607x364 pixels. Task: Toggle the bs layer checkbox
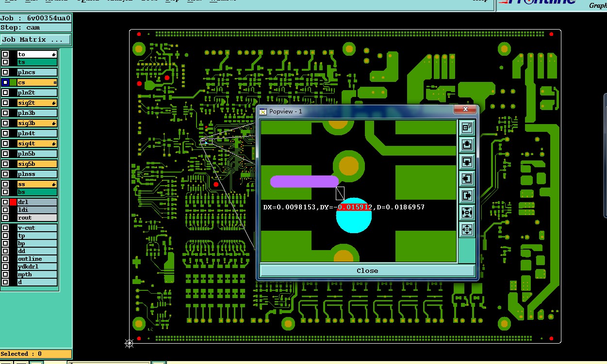click(x=5, y=192)
